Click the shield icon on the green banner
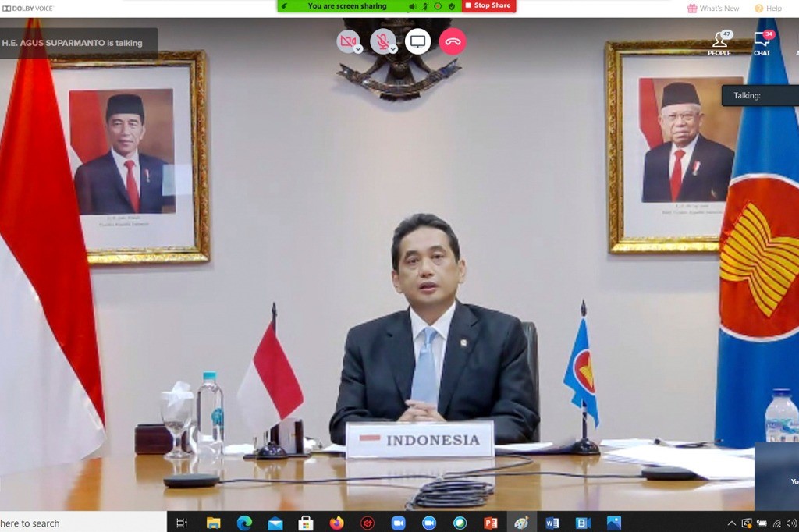This screenshot has width=799, height=532. coord(451,6)
